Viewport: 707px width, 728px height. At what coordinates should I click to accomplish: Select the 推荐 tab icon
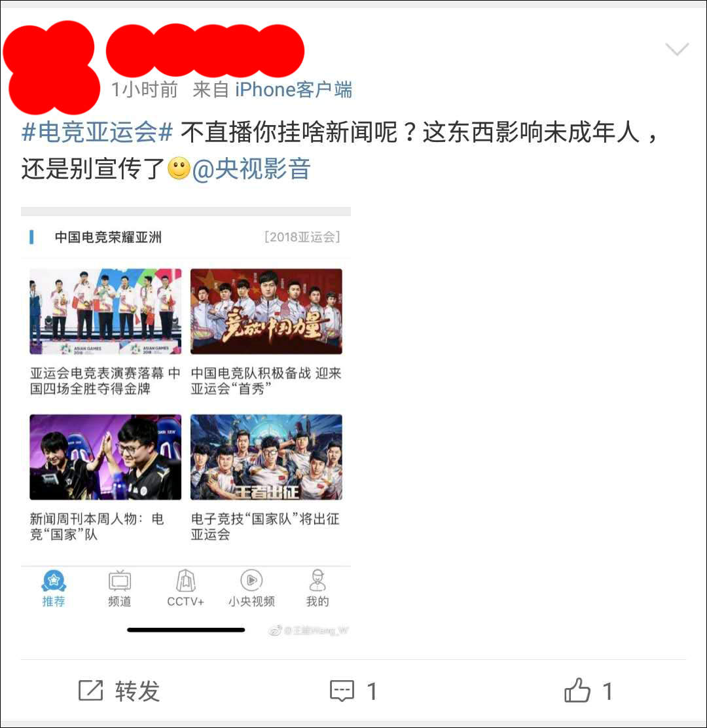click(54, 580)
